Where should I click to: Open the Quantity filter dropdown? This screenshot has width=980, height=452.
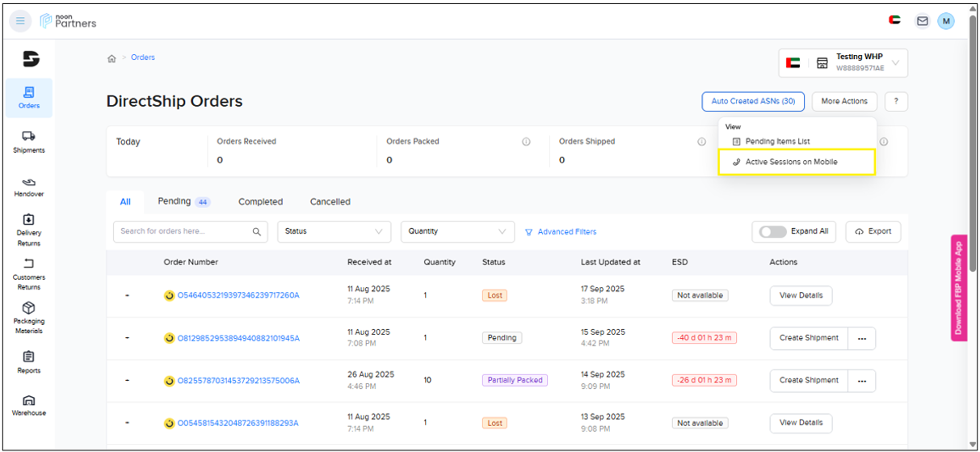457,231
